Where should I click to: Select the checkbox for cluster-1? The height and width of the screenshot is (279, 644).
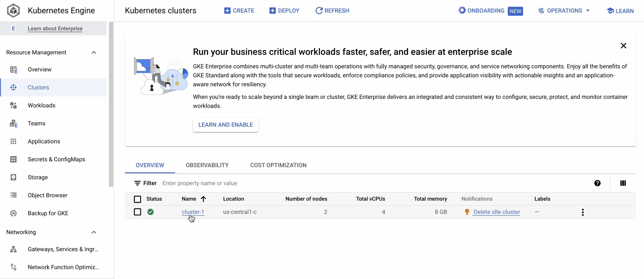(x=137, y=212)
